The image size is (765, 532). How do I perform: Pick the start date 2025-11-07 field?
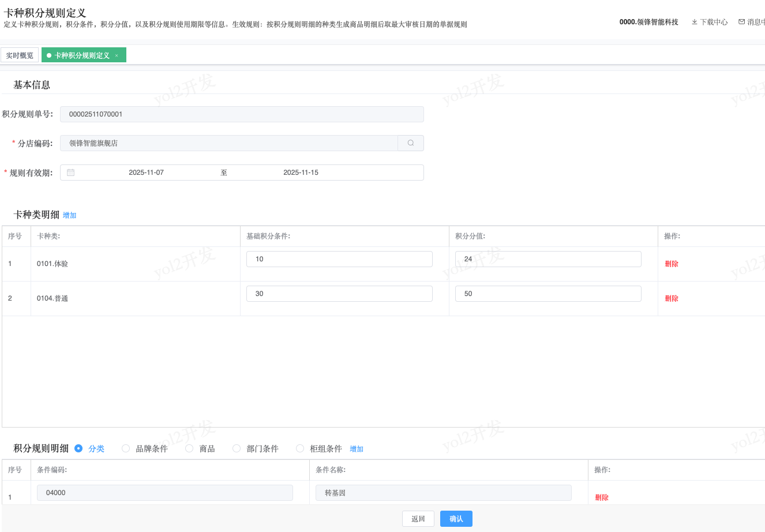(x=146, y=173)
